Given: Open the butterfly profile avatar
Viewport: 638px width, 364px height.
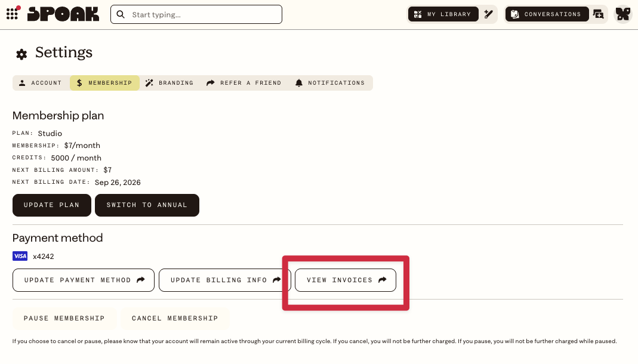Looking at the screenshot, I should pyautogui.click(x=623, y=14).
